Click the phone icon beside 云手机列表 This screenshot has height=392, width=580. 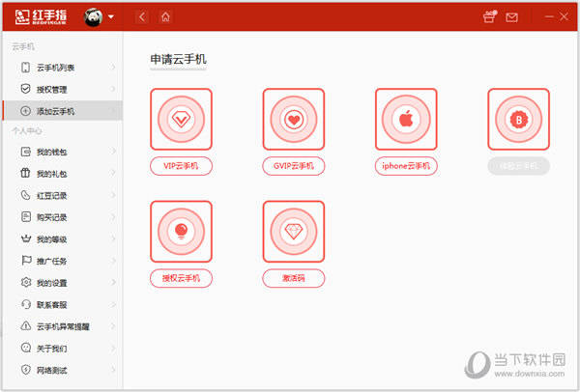pos(25,68)
